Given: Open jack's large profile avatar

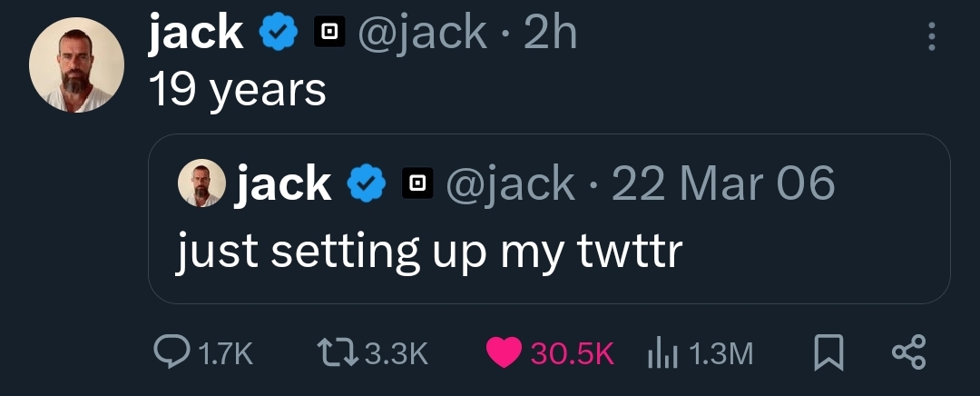Looking at the screenshot, I should (76, 65).
